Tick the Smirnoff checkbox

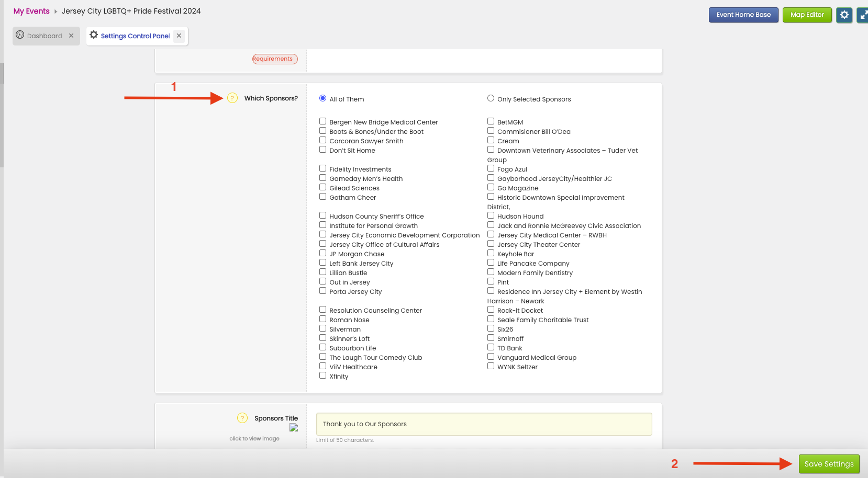(x=491, y=338)
